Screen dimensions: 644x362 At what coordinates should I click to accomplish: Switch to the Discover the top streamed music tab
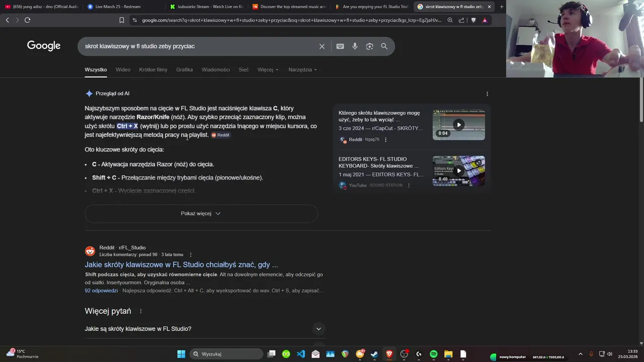click(x=288, y=7)
